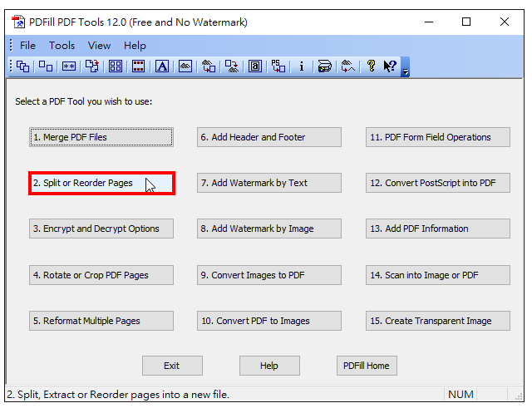Click '15. Create Transparent Image' button
Screen dimensions: 532x408
(438, 321)
